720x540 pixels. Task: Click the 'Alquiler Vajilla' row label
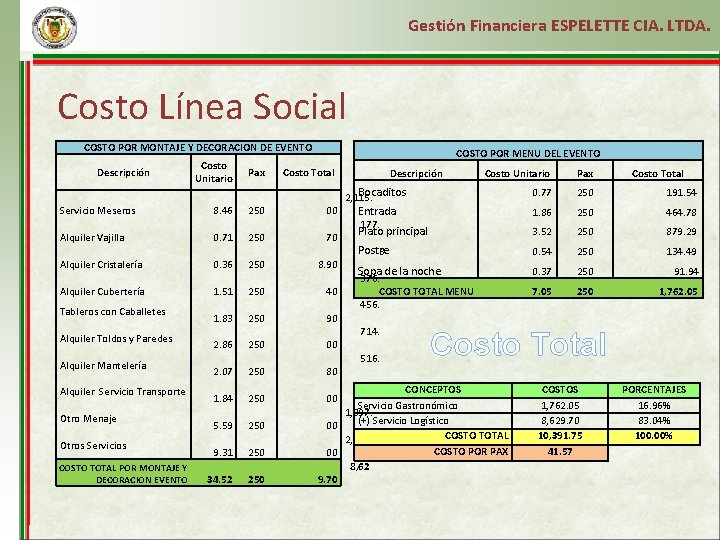[92, 238]
